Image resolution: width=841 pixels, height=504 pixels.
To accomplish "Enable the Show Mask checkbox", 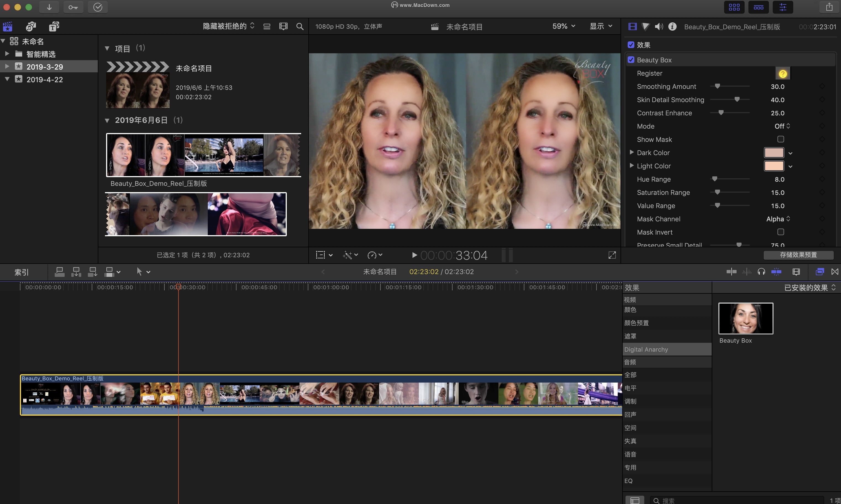I will pyautogui.click(x=780, y=139).
